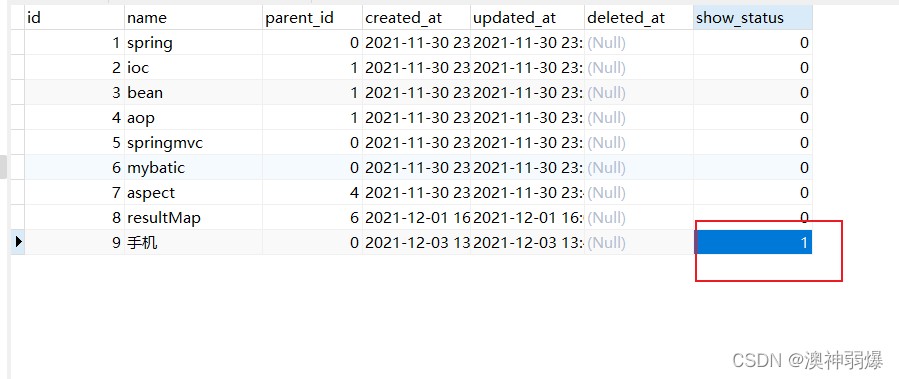Click the name cell containing spring
Screen dimensions: 899x379
193,43
